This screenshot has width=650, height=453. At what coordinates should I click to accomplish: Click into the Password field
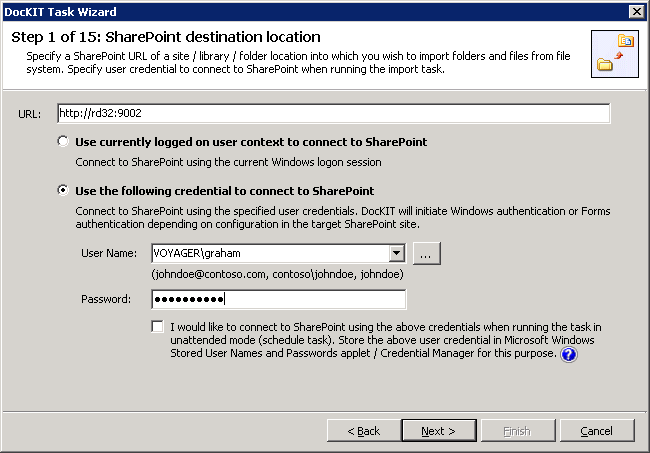tap(278, 299)
